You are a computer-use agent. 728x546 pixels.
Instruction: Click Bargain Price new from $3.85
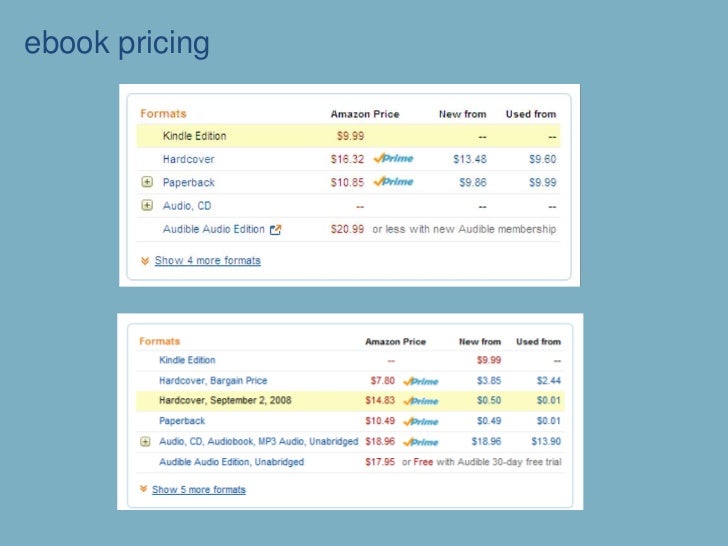[x=489, y=381]
